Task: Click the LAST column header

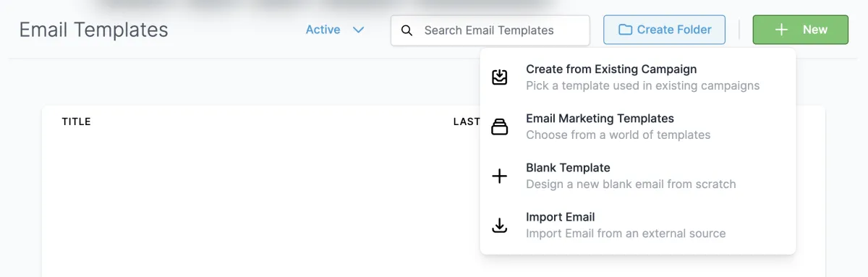Action: pos(467,122)
